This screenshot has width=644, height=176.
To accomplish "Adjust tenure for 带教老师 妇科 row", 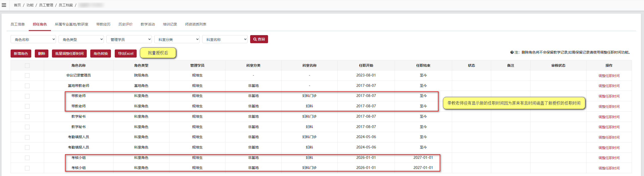I will point(609,107).
